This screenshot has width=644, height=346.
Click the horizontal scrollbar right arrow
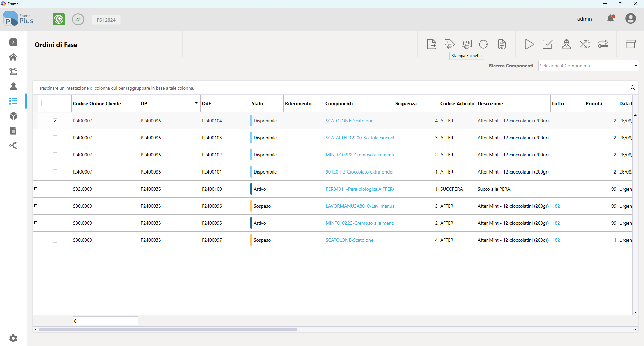tap(635, 329)
